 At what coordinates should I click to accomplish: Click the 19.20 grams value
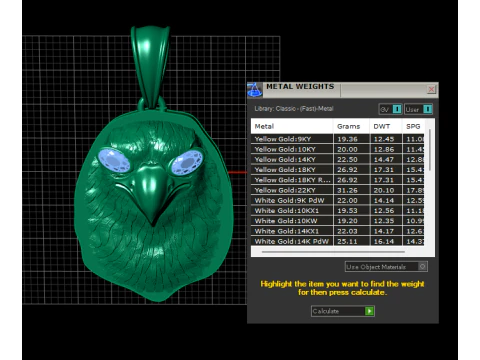[x=347, y=221]
